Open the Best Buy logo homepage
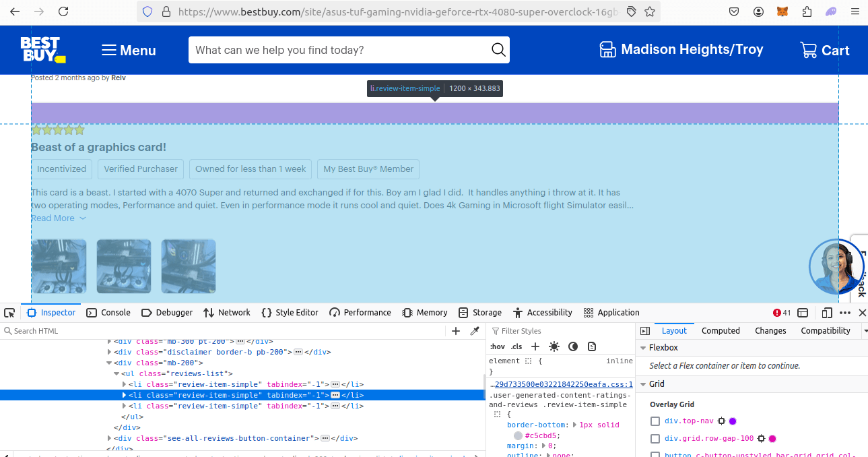This screenshot has width=868, height=457. point(42,50)
